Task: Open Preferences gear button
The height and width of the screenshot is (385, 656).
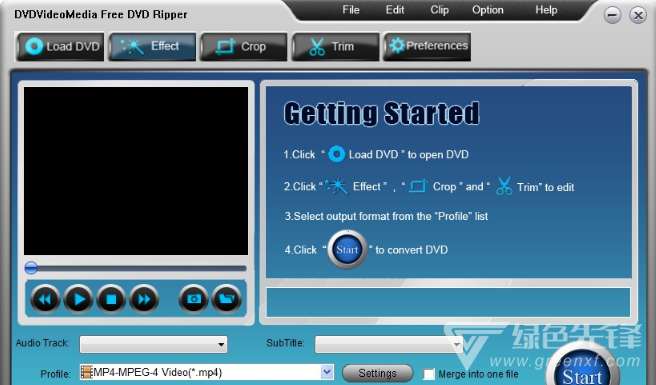Action: (427, 46)
